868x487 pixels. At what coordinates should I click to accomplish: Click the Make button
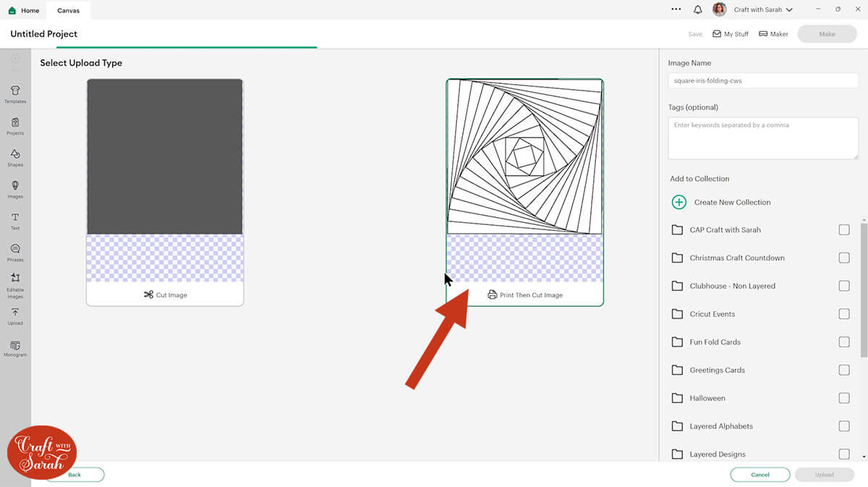pyautogui.click(x=827, y=34)
